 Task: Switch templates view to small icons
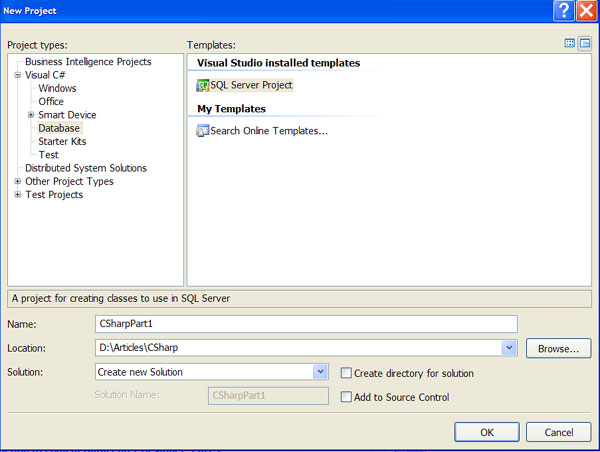(585, 43)
